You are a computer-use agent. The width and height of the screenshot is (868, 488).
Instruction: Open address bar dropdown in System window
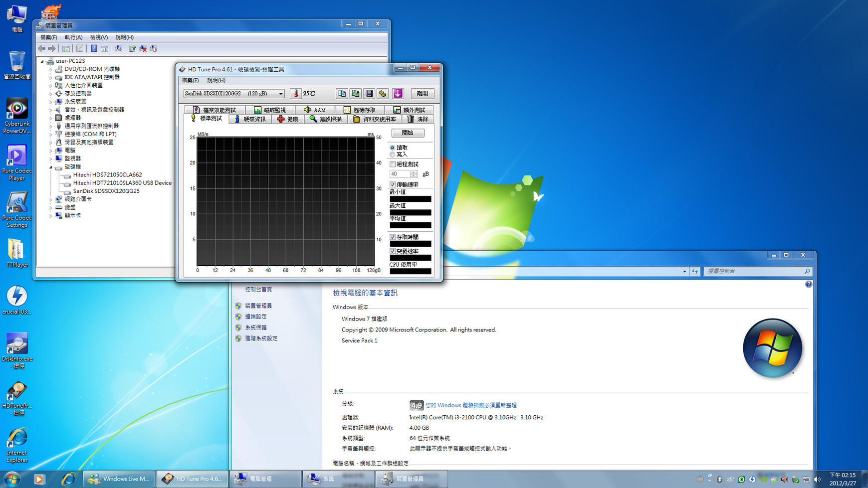click(684, 271)
